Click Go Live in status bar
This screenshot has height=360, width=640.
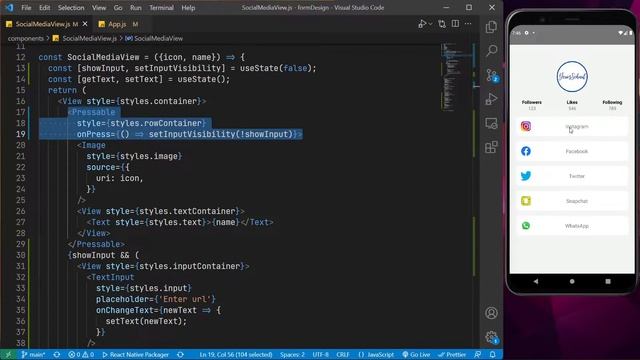tap(416, 355)
